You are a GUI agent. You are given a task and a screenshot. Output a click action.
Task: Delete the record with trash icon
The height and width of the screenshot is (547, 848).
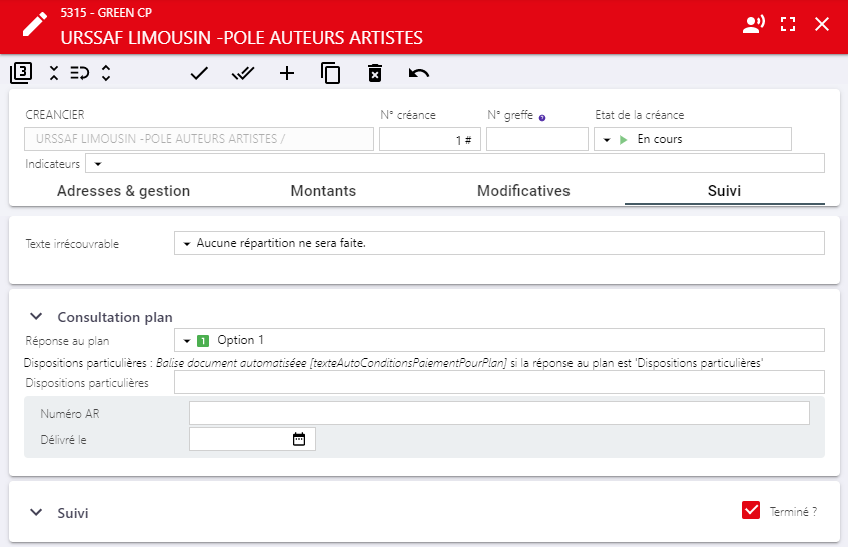click(x=375, y=73)
